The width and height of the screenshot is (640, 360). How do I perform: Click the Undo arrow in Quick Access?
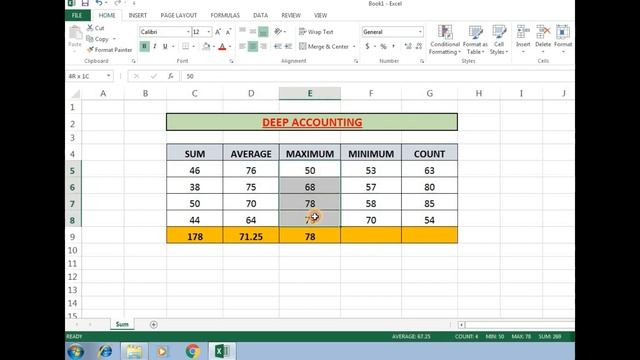click(x=99, y=3)
